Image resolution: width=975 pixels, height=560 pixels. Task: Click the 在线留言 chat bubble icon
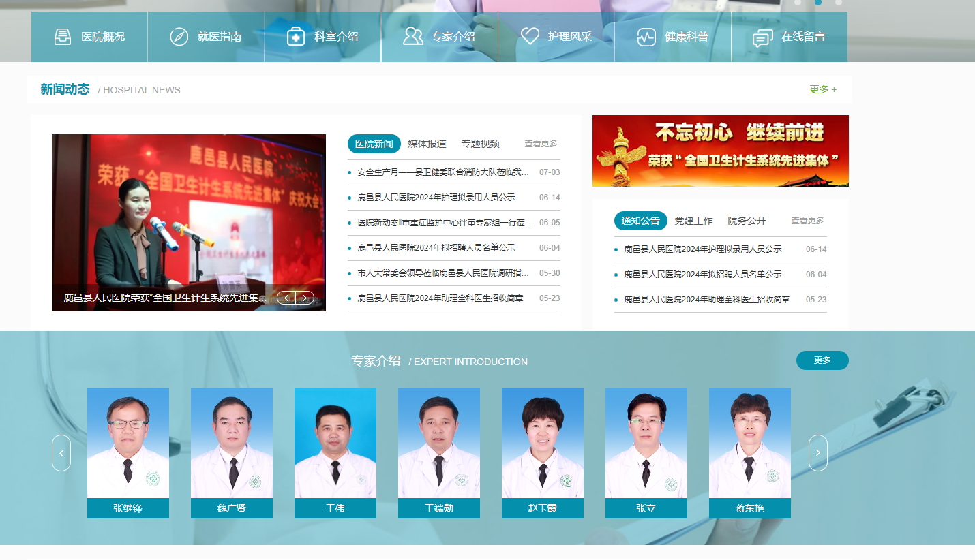[762, 37]
